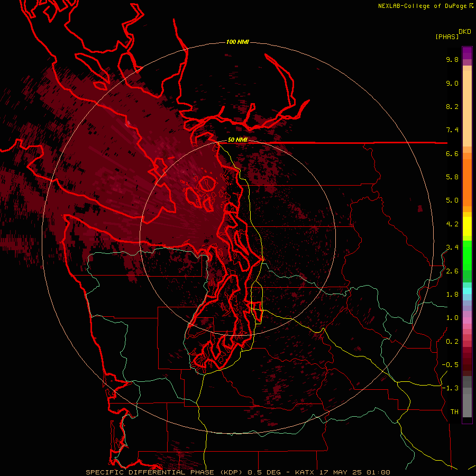476x476 pixels.
Task: Click the 9.8 color scale value
Action: coord(452,59)
